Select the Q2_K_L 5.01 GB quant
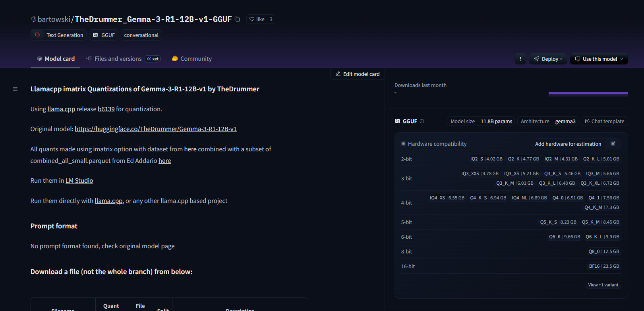The image size is (644, 311). [601, 159]
